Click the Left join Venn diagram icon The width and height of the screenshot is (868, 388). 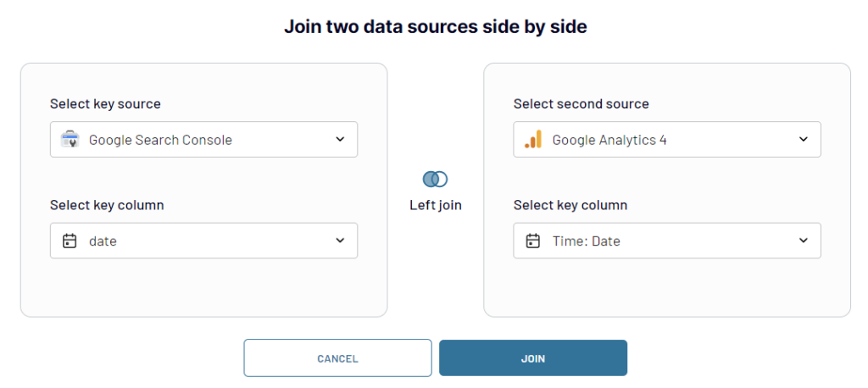[435, 179]
